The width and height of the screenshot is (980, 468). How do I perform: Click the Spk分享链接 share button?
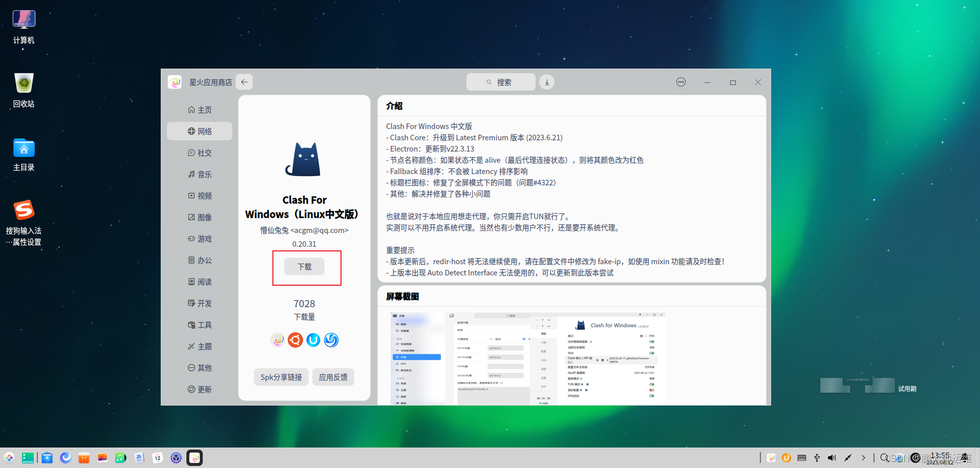click(x=281, y=377)
